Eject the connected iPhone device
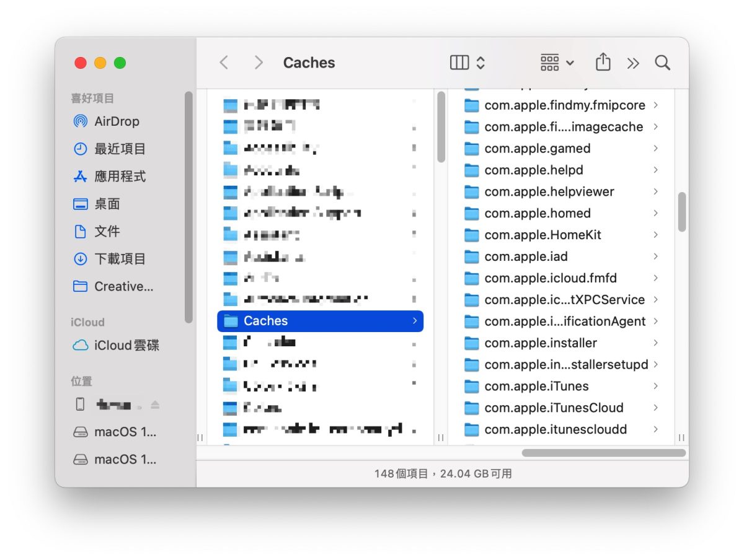Screen dimensions: 744x560 tap(155, 405)
